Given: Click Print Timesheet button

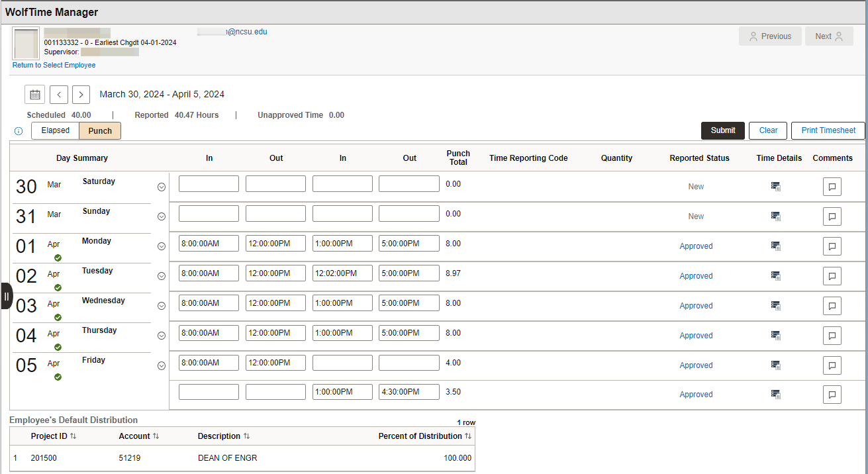Looking at the screenshot, I should click(828, 130).
